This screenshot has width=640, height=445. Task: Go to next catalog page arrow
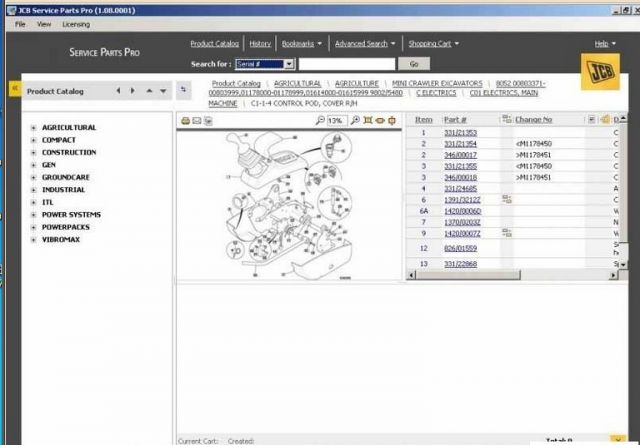pos(132,91)
